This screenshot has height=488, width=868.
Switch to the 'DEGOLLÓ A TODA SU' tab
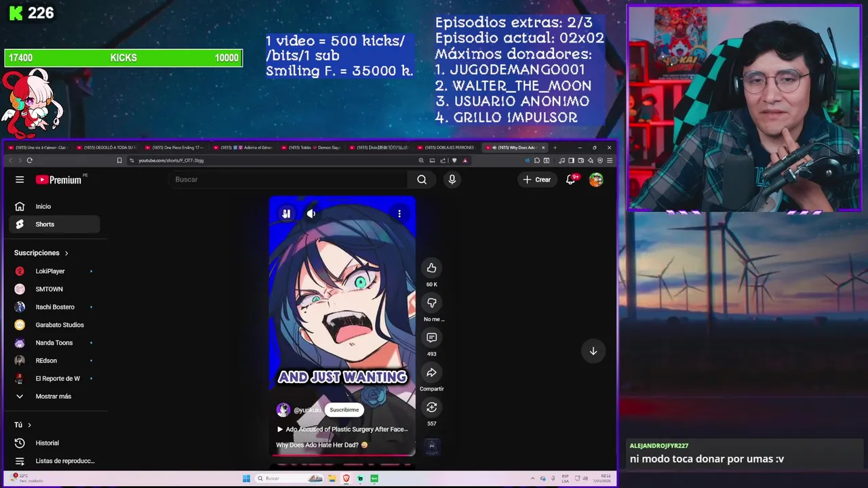pos(106,148)
